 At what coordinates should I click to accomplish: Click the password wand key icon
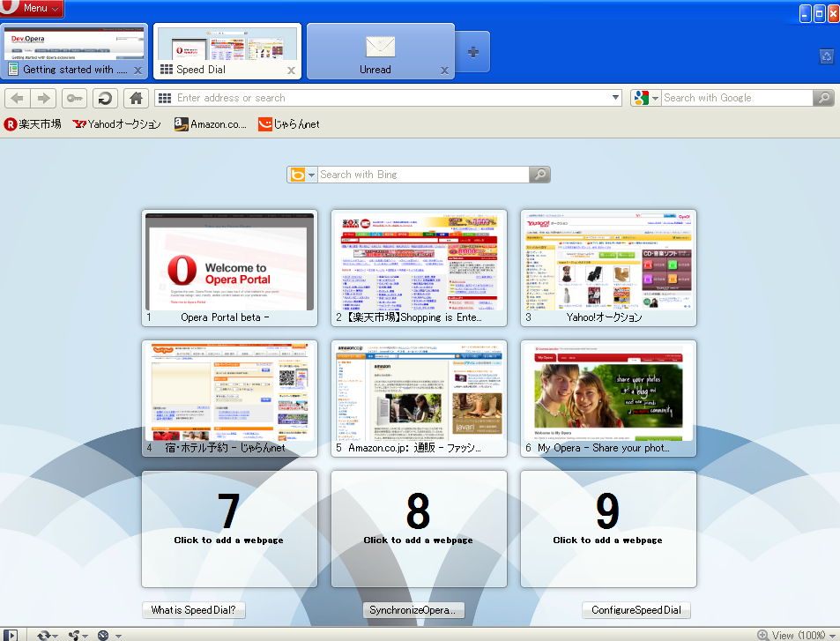(74, 98)
